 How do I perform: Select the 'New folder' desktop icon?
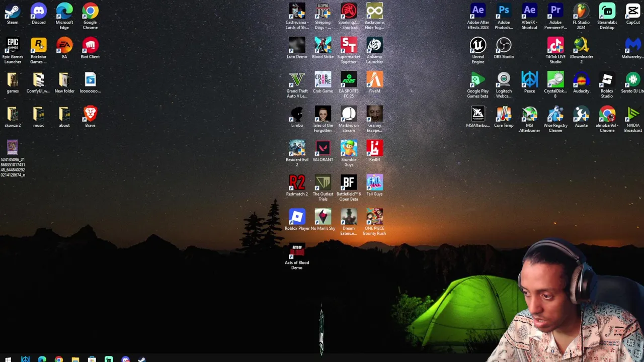(64, 80)
